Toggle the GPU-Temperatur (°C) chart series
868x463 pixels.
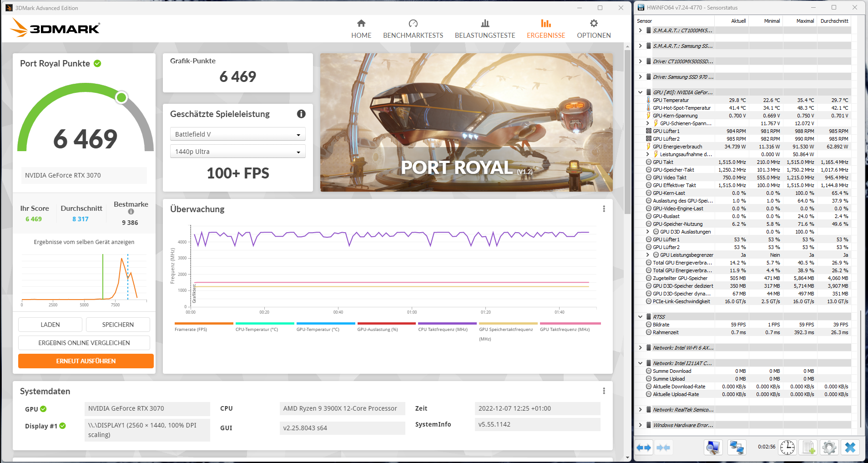(x=326, y=327)
